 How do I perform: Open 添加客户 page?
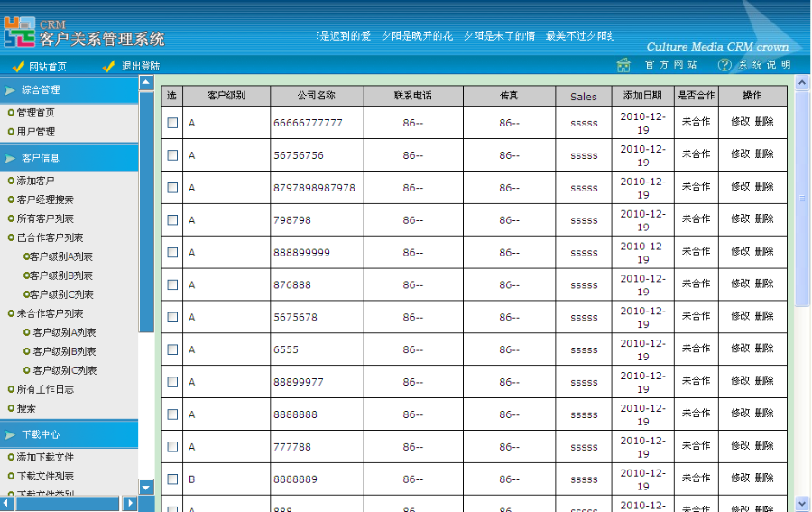(x=36, y=181)
